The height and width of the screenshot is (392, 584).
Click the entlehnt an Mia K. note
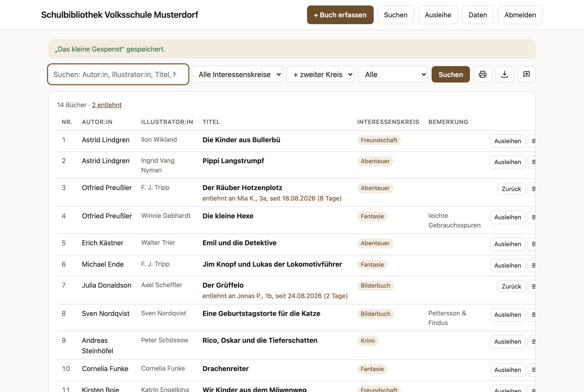tap(272, 198)
